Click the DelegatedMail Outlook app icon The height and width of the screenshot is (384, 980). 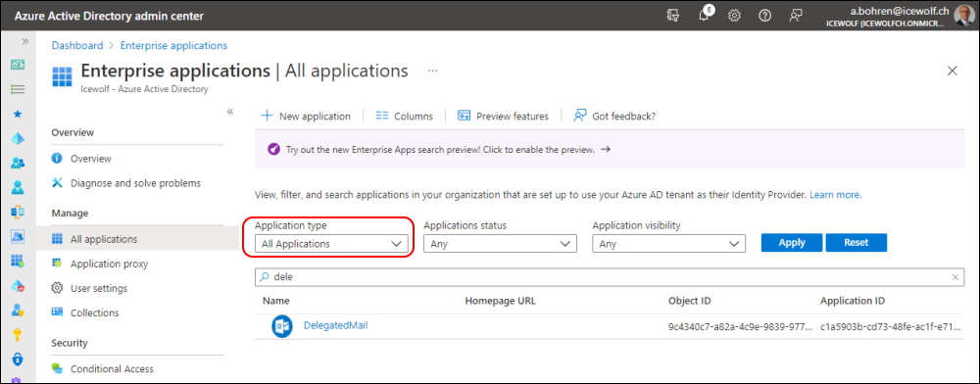[x=282, y=326]
